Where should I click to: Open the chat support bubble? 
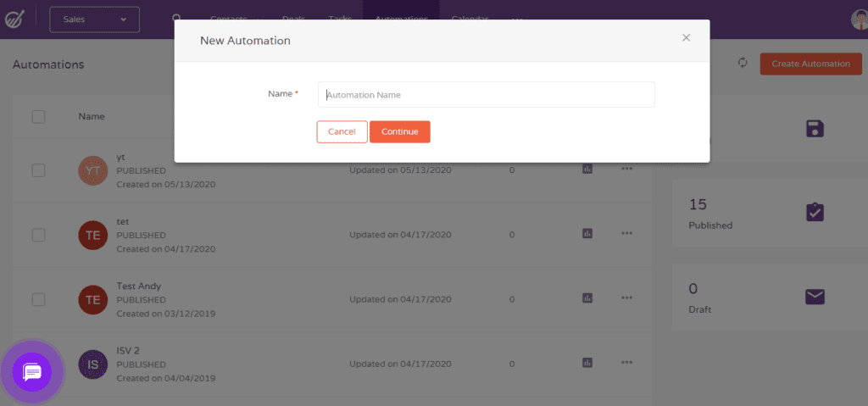point(32,371)
